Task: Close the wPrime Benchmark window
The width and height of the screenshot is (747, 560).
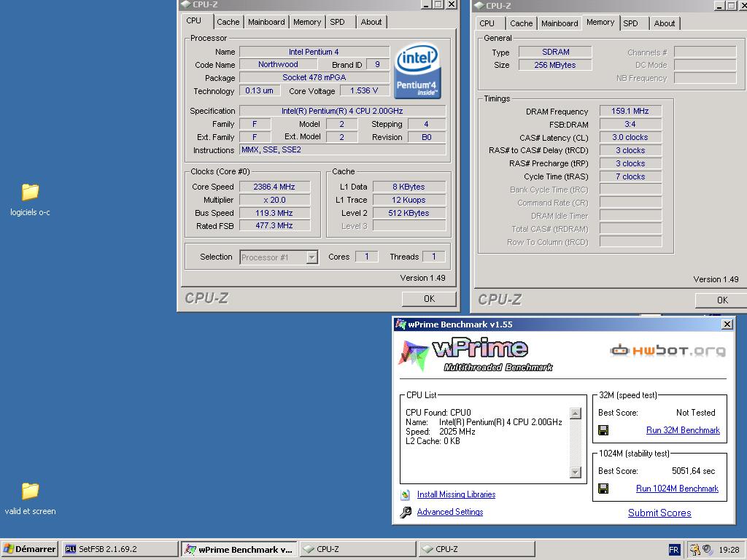Action: pyautogui.click(x=727, y=324)
